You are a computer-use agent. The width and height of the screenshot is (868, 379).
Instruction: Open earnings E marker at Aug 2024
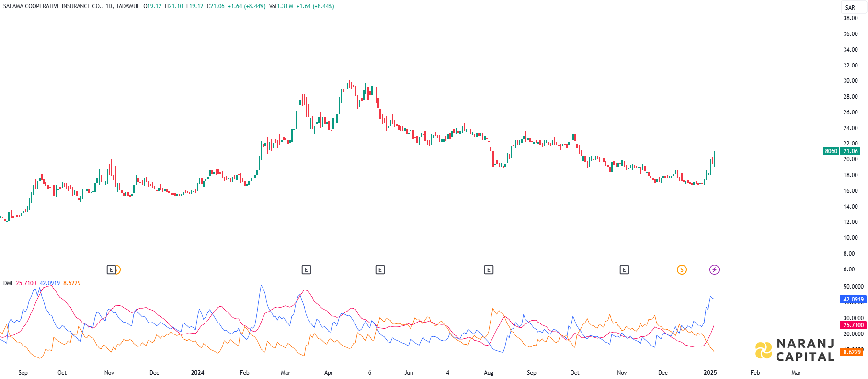[x=489, y=270]
